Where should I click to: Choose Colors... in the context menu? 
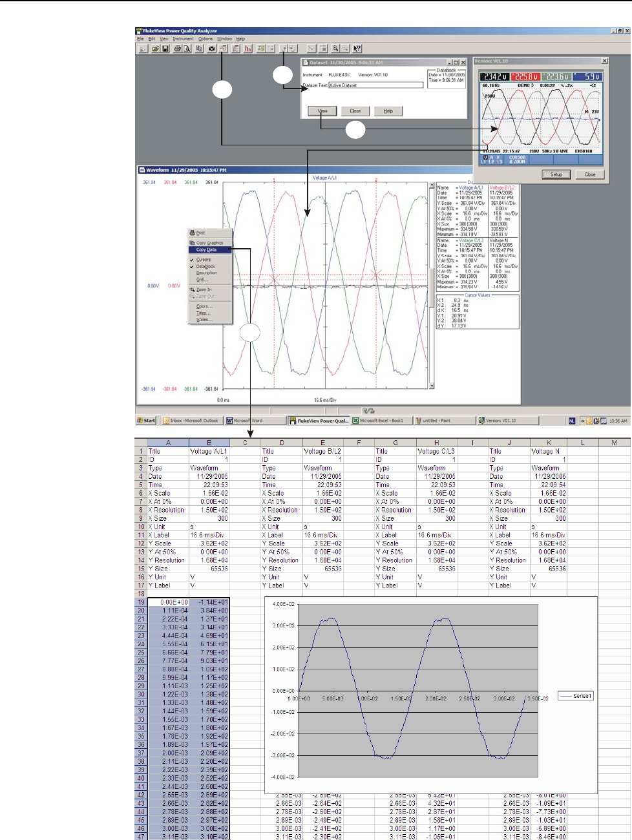[x=210, y=306]
